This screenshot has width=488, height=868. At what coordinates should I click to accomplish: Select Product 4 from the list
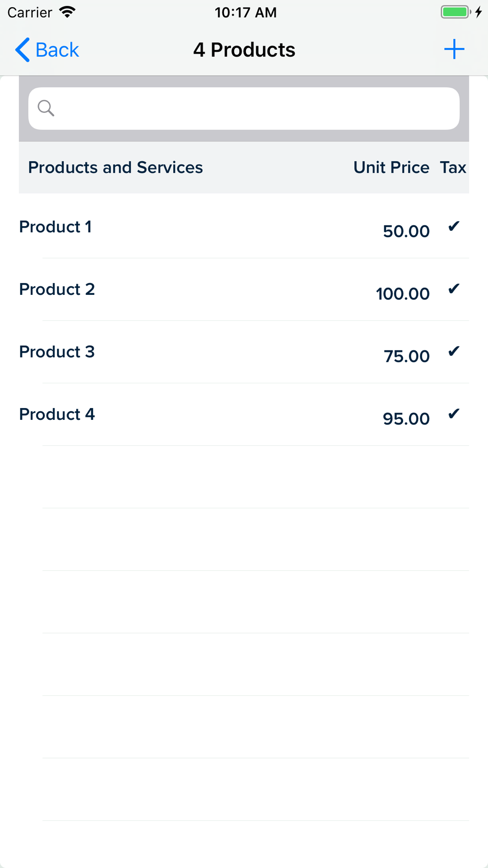click(x=244, y=414)
